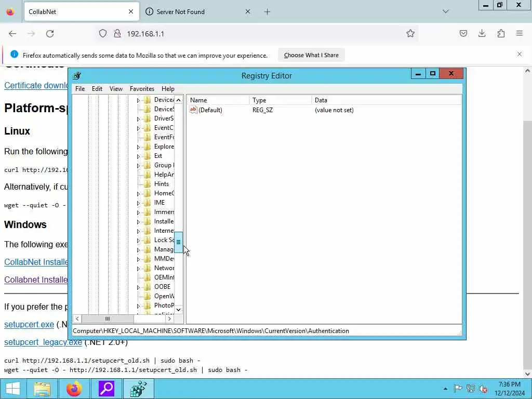Expand the Group tree key

coord(138,166)
